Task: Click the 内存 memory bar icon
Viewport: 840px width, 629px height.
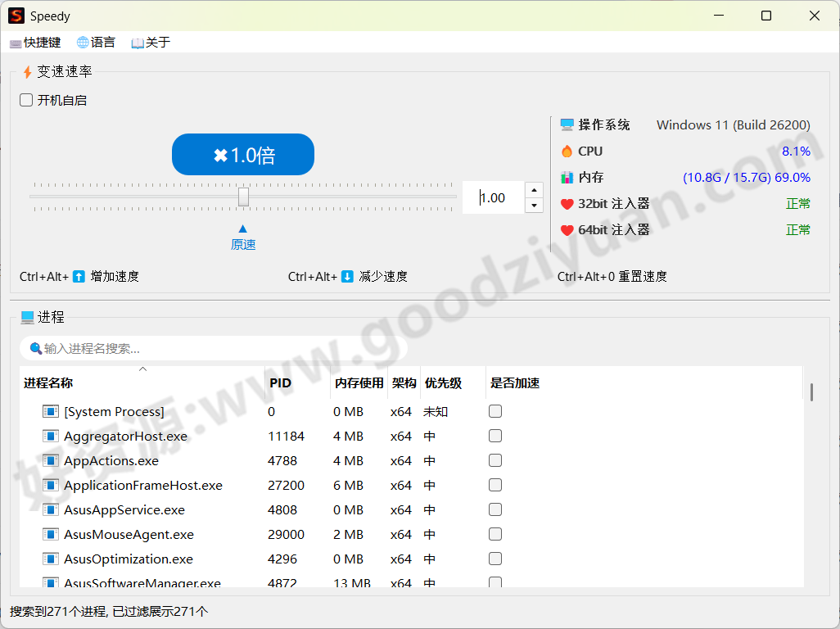Action: point(567,177)
